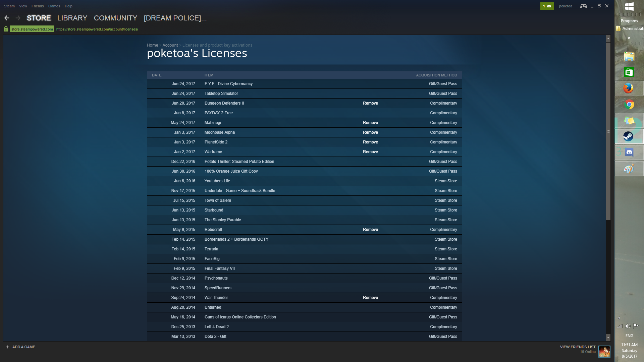The width and height of the screenshot is (644, 362).
Task: Open VIEW FRIENDS LIST
Action: (x=578, y=347)
